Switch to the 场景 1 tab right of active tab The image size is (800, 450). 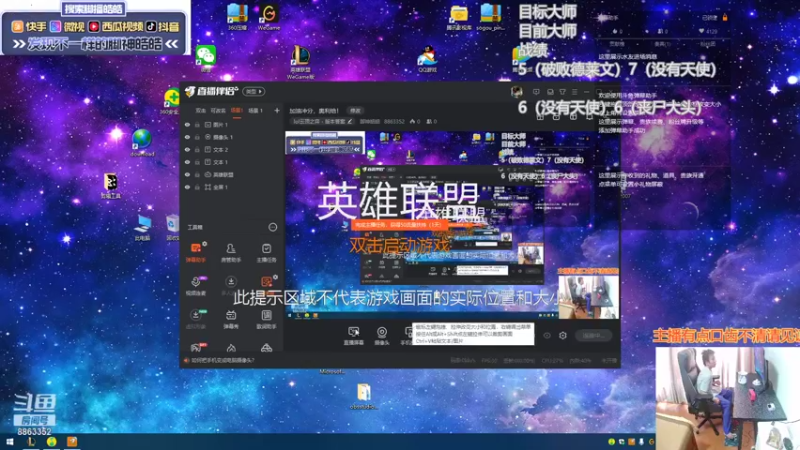pyautogui.click(x=255, y=110)
